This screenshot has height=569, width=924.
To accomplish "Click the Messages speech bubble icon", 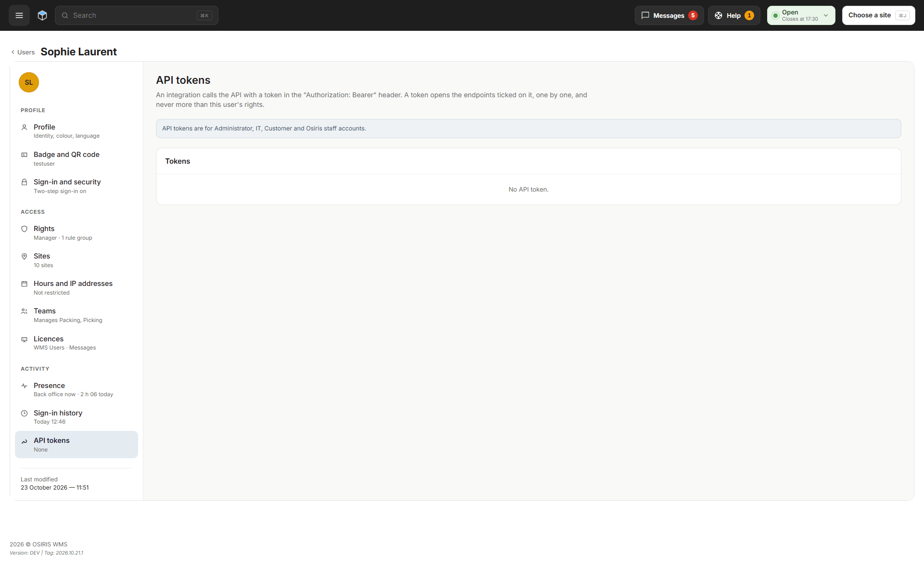I will pyautogui.click(x=645, y=15).
